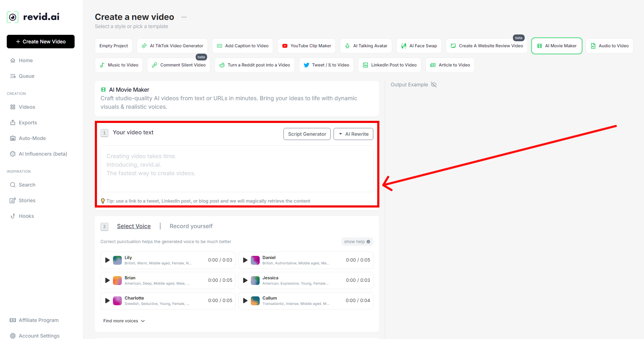Open Account Settings gear in sidebar

(x=13, y=336)
